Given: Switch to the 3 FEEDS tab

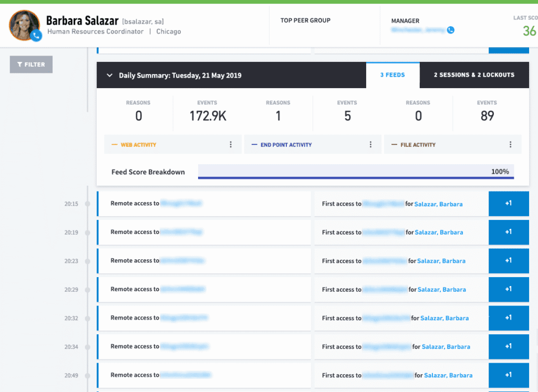Looking at the screenshot, I should pyautogui.click(x=392, y=75).
